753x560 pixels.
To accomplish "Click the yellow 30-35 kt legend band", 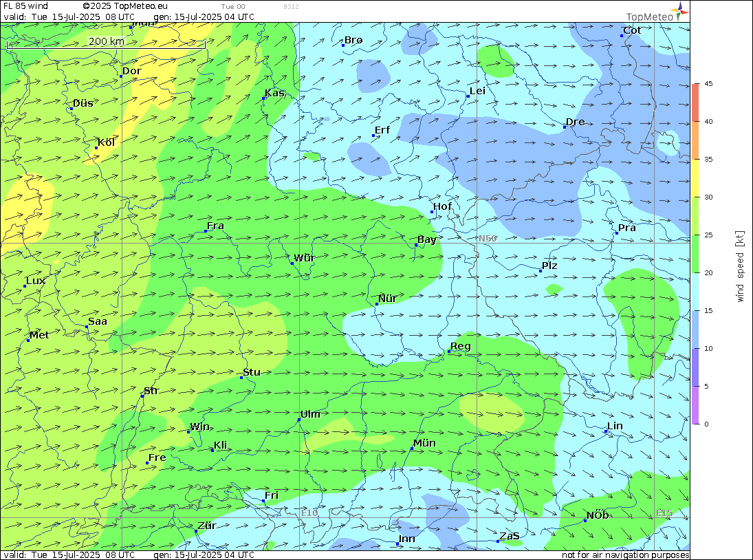I will [696, 178].
